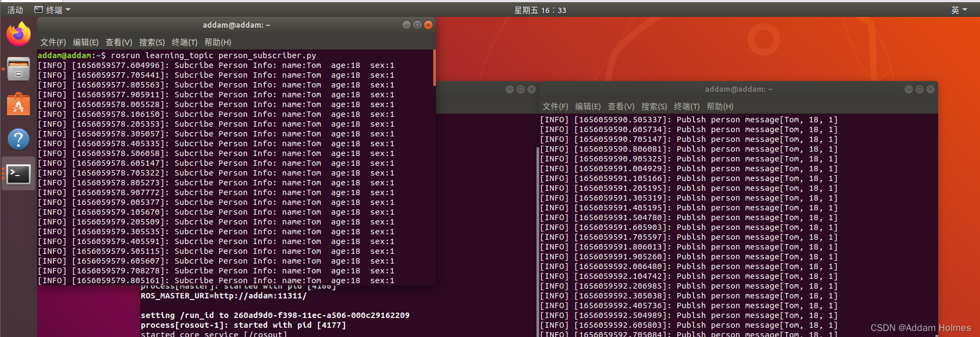Click the subscriber terminal scrollbar handle

434,68
